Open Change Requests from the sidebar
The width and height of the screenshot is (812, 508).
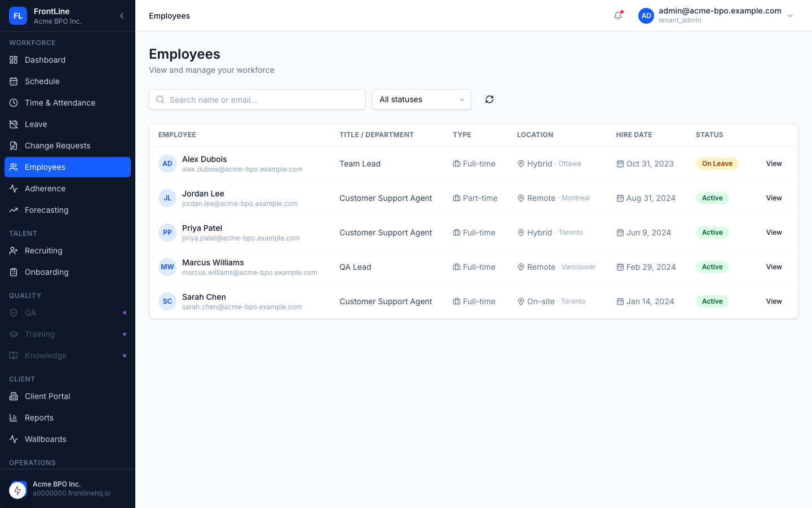pos(58,146)
